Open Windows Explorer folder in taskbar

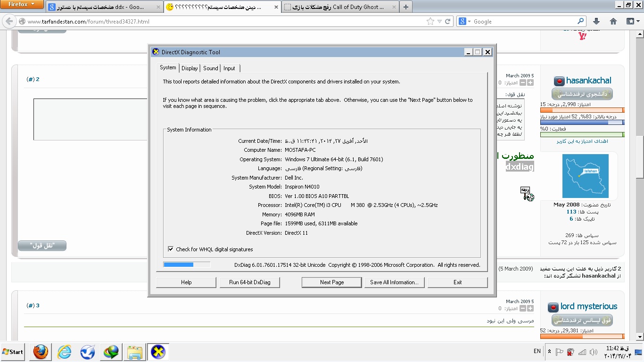[135, 352]
